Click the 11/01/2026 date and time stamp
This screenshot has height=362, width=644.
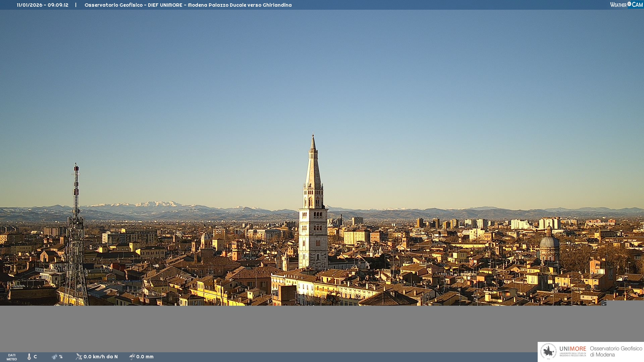(x=43, y=5)
